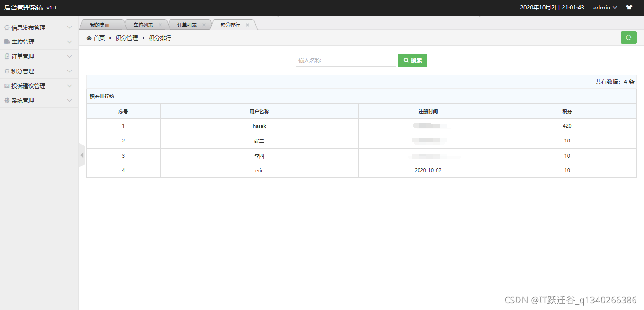Click the 积分排行榜 table title

[102, 97]
